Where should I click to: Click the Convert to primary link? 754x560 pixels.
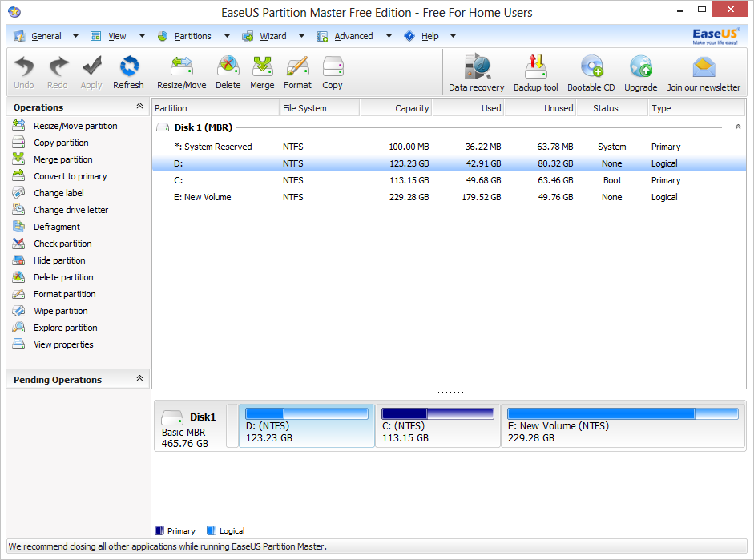[71, 176]
